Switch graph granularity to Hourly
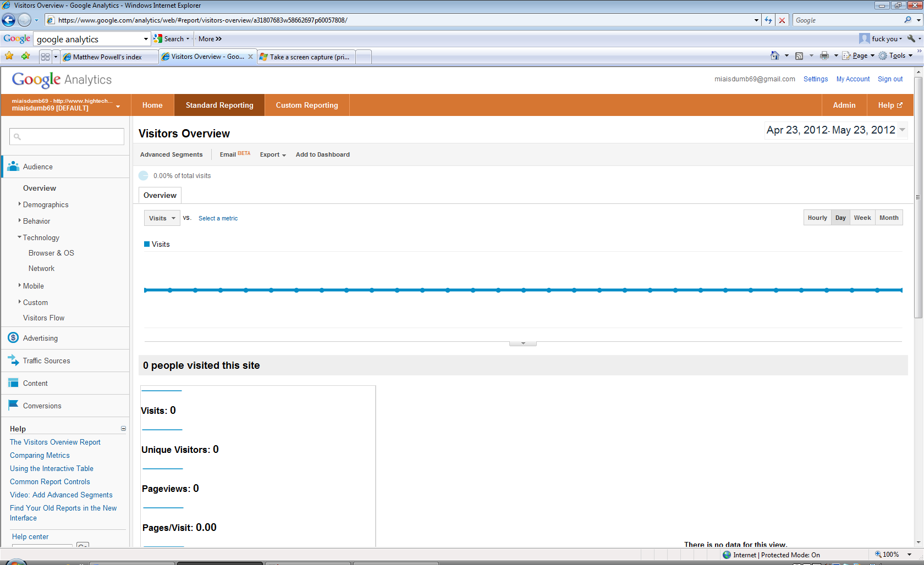The height and width of the screenshot is (565, 924). click(x=817, y=218)
